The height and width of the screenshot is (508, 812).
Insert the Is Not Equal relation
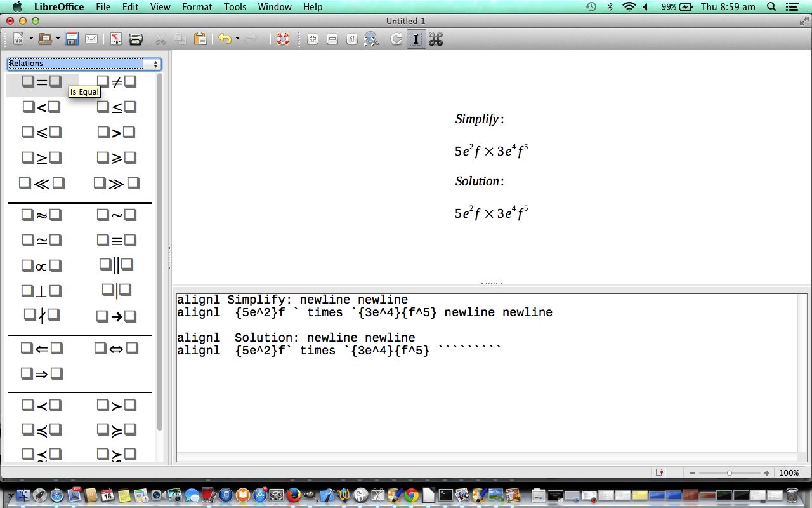click(x=117, y=82)
